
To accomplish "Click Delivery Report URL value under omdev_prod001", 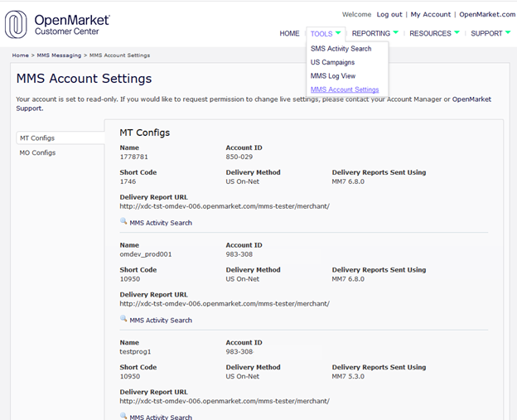I will (225, 304).
